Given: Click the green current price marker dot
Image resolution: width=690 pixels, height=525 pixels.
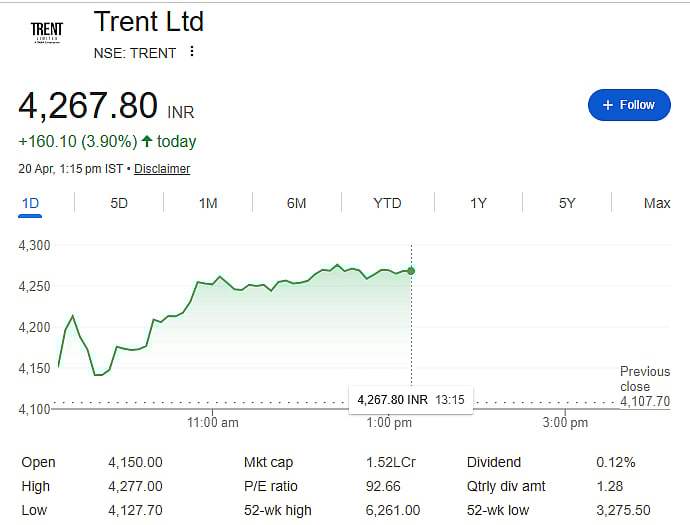Looking at the screenshot, I should 411,271.
